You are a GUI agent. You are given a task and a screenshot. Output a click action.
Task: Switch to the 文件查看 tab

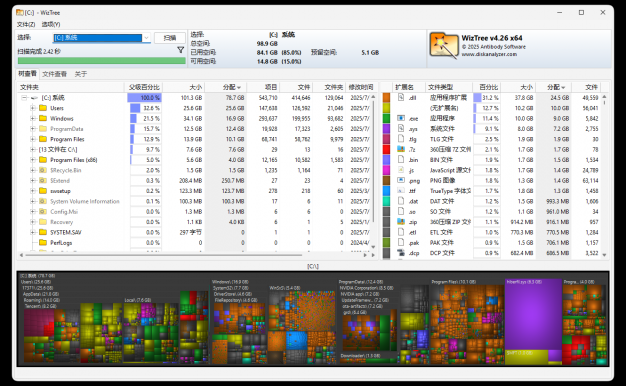pos(54,74)
